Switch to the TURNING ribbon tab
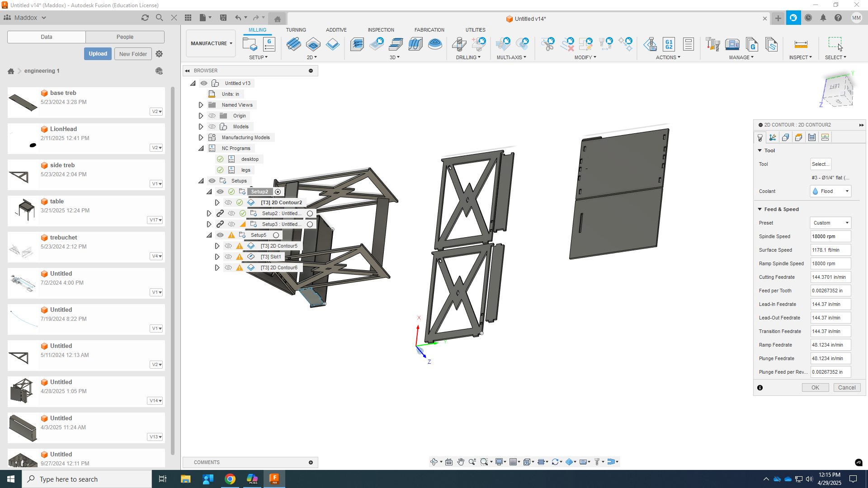 296,30
